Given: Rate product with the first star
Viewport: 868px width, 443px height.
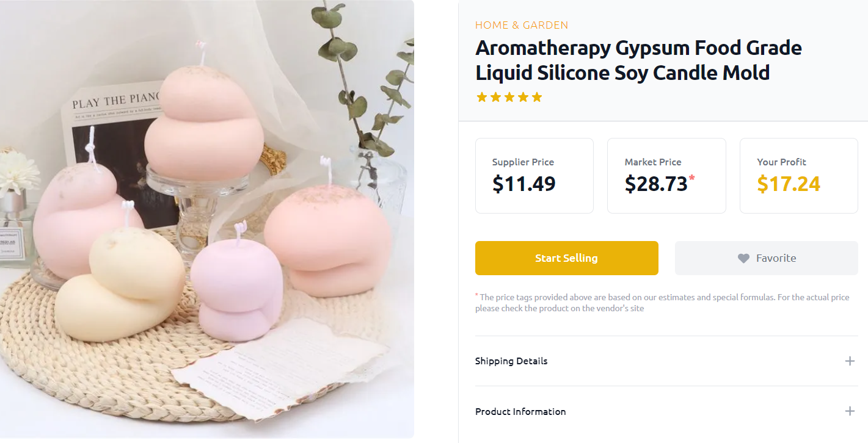Looking at the screenshot, I should click(481, 96).
